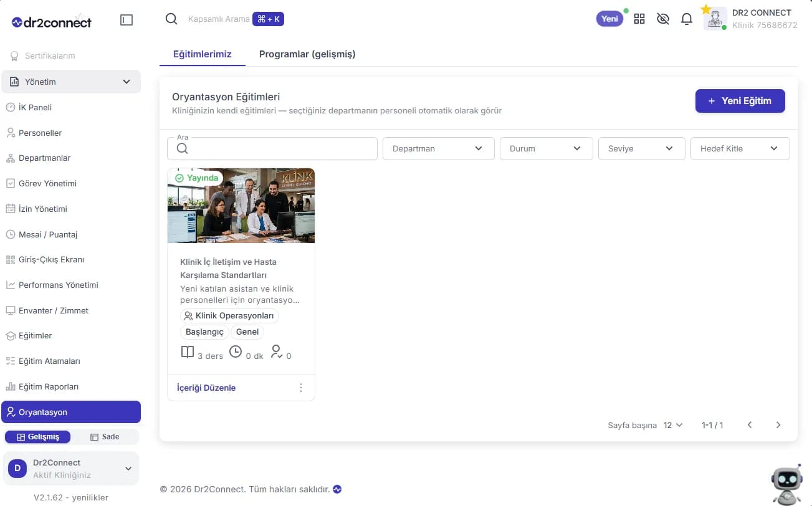Screen dimensions: 812x506
Task: Open the notifications bell
Action: 687,19
